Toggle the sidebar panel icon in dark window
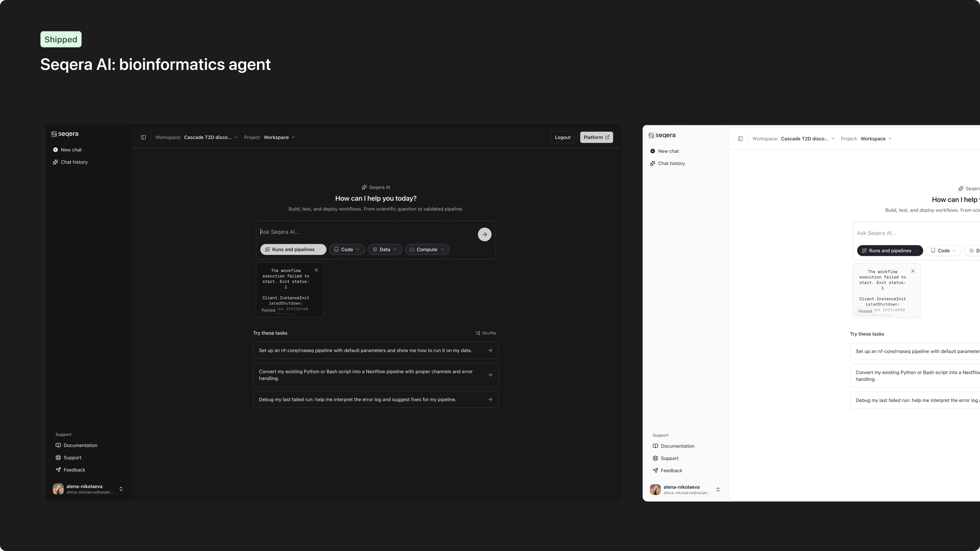 (x=143, y=137)
